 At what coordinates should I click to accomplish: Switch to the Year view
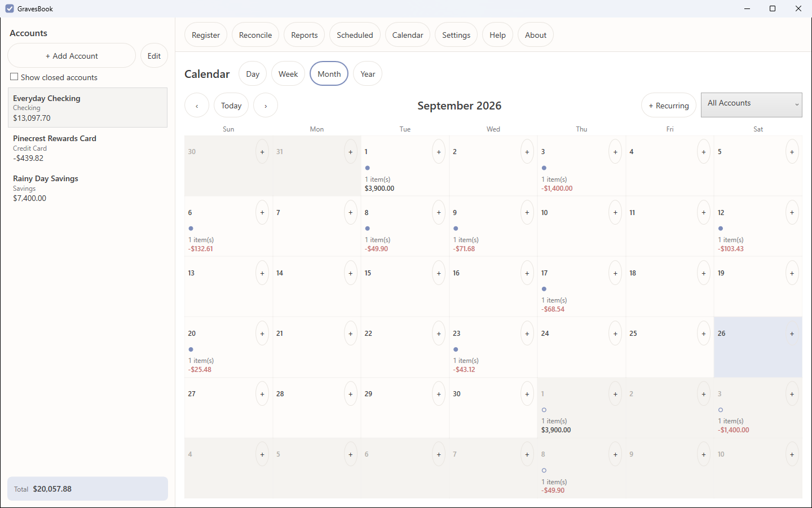coord(368,74)
